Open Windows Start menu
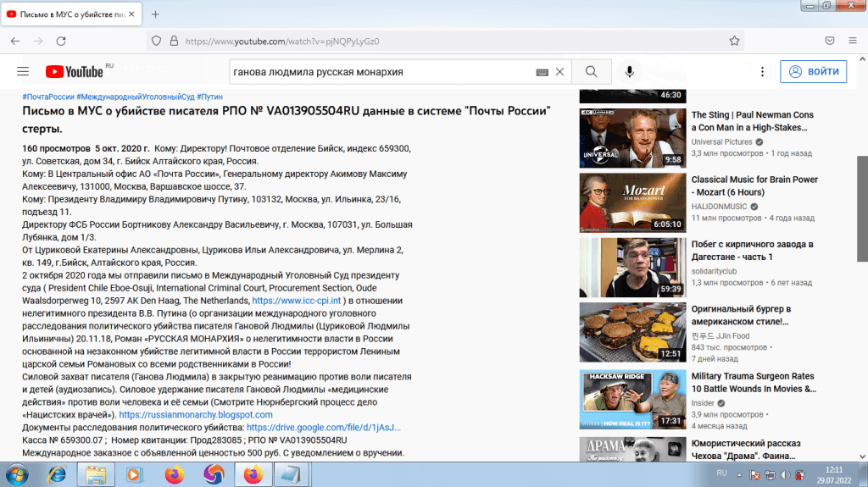This screenshot has height=487, width=868. point(18,474)
